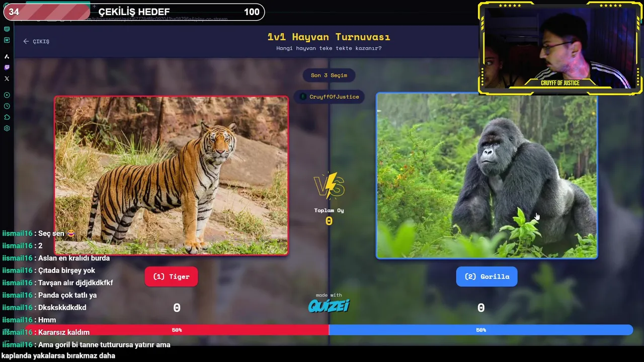The width and height of the screenshot is (644, 362).
Task: Click the play circle sidebar icon
Action: pos(7,95)
